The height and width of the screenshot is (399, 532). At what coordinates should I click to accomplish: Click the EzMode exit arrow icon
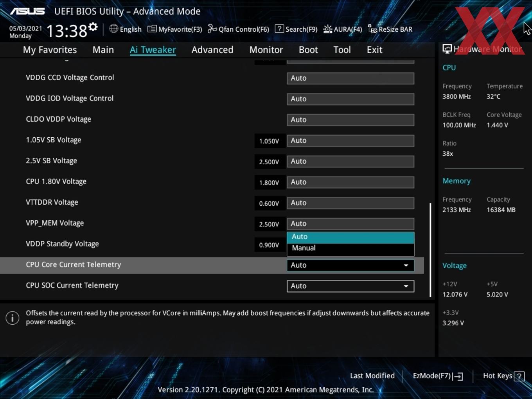click(x=458, y=376)
